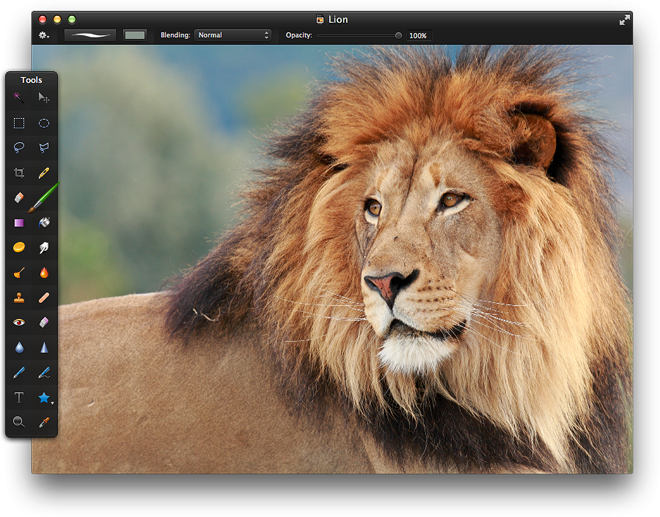The width and height of the screenshot is (660, 517).
Task: Select the Red Eye tool
Action: (x=19, y=322)
